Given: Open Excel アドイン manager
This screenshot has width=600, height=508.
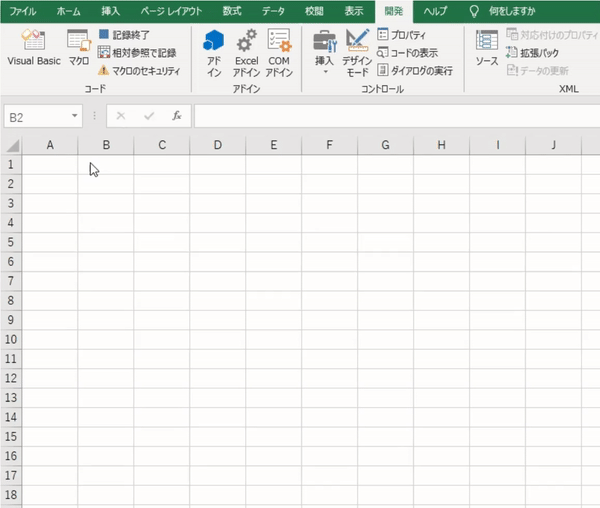Looking at the screenshot, I should (x=246, y=53).
